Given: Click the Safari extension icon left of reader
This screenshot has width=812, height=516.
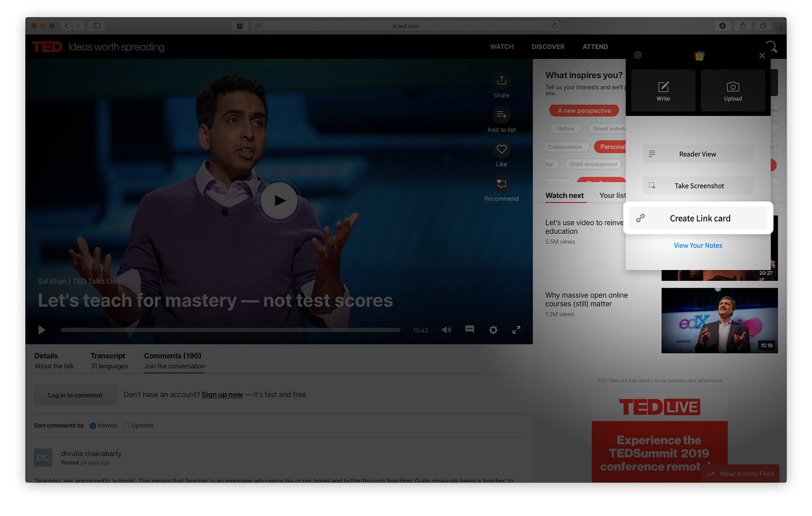Looking at the screenshot, I should pos(240,26).
